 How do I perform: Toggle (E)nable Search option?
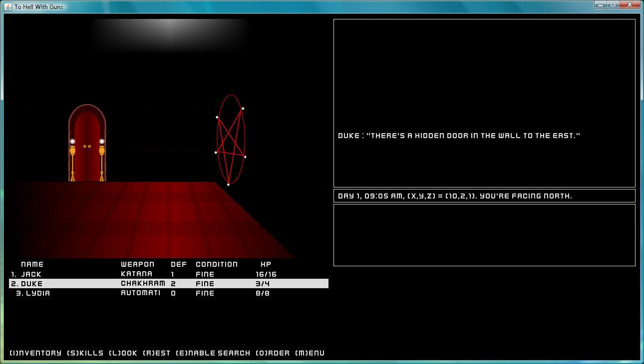213,353
